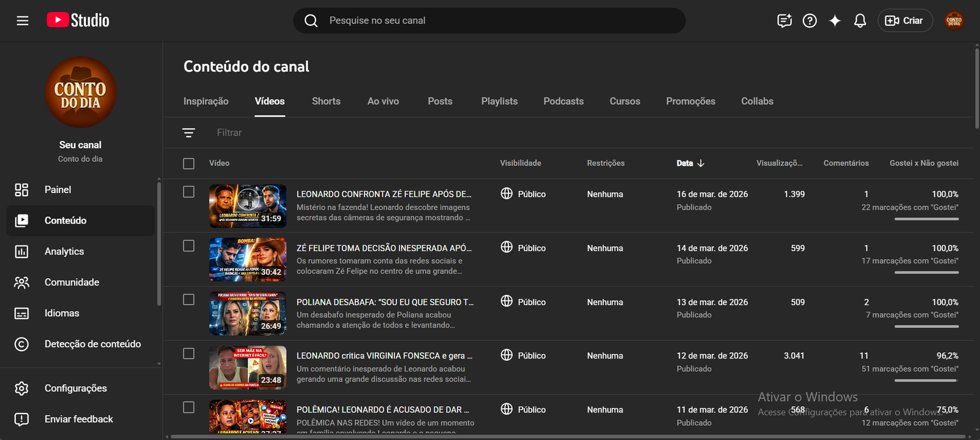Check the LEONARDO CONFRONTA ZÉ FELIPE video box
This screenshot has height=440, width=980.
tap(189, 192)
